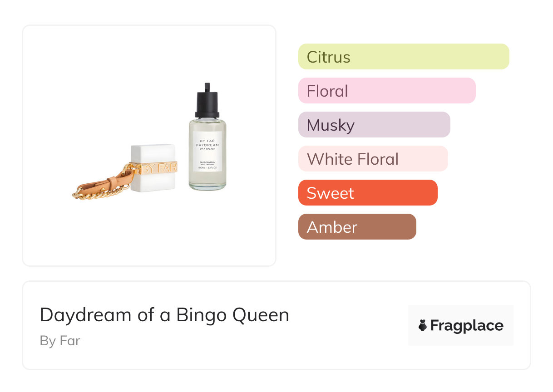
Task: Click the Fragplace perfume bottle logo icon
Action: coord(423,325)
